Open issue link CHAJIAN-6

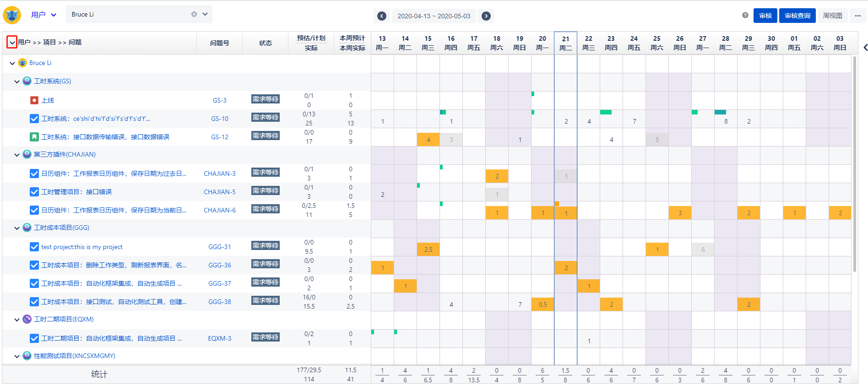[219, 210]
